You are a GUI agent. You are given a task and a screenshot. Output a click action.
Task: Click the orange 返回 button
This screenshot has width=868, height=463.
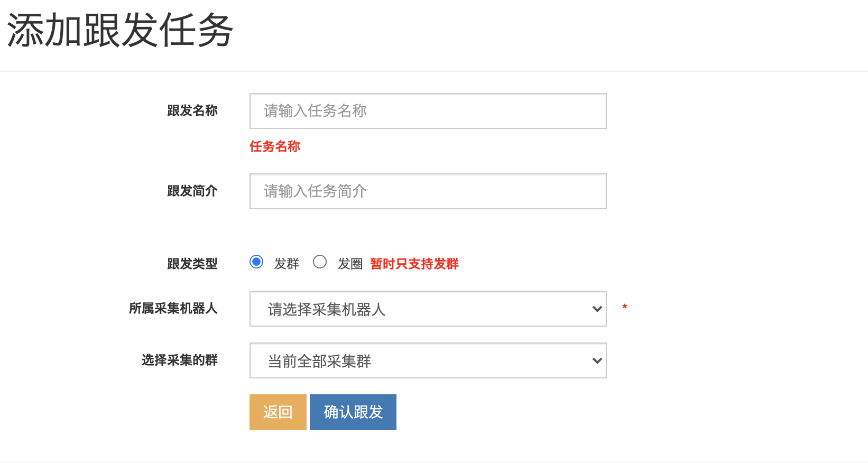(x=278, y=412)
